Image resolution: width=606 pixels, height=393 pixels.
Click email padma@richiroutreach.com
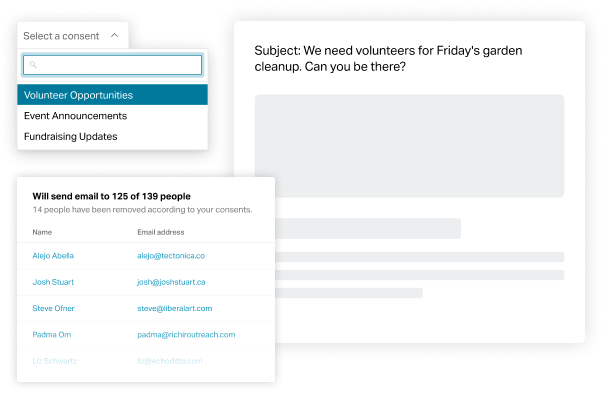point(186,335)
